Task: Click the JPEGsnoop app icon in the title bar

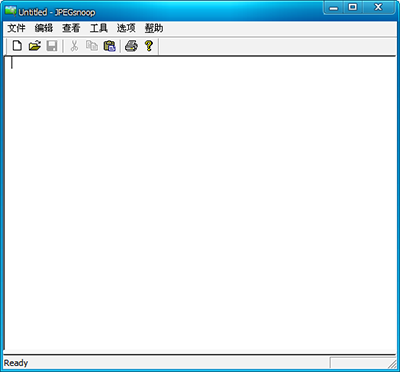Action: coord(11,12)
